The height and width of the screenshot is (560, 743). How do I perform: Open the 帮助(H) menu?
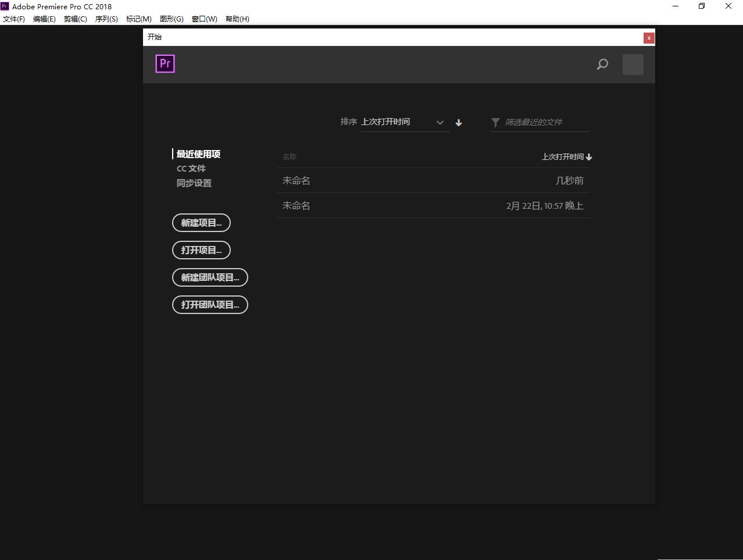pyautogui.click(x=237, y=19)
